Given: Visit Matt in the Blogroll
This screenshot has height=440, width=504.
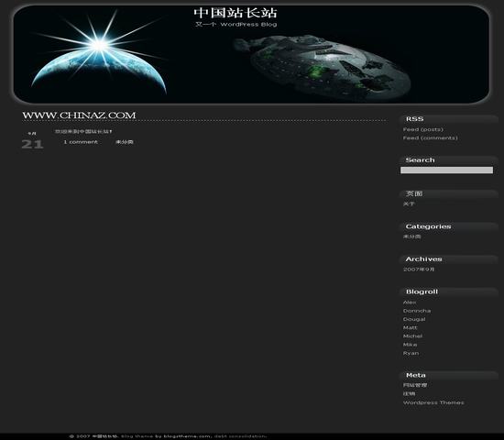Looking at the screenshot, I should click(411, 327).
